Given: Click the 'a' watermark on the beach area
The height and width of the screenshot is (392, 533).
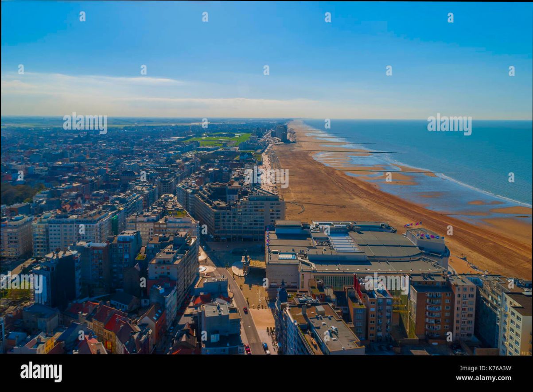Looking at the screenshot, I should (x=450, y=229).
